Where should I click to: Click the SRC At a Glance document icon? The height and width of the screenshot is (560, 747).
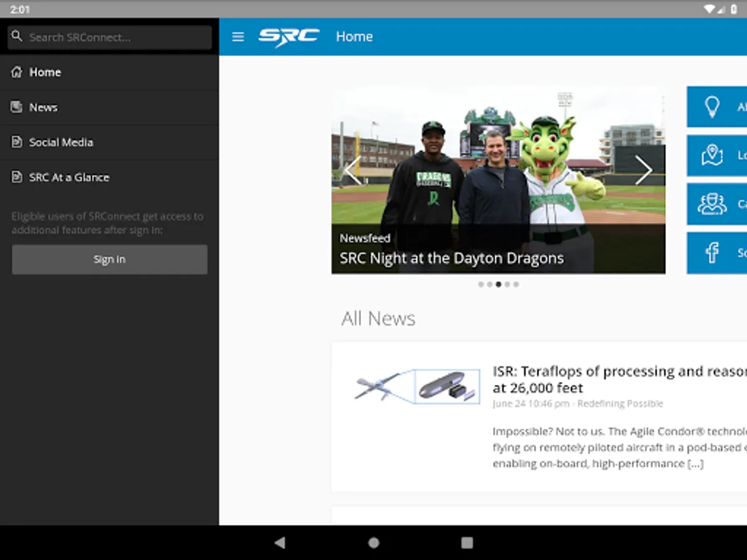(17, 177)
